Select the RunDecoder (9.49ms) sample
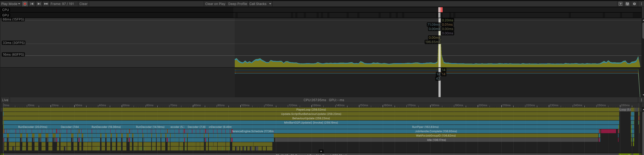 point(220,127)
